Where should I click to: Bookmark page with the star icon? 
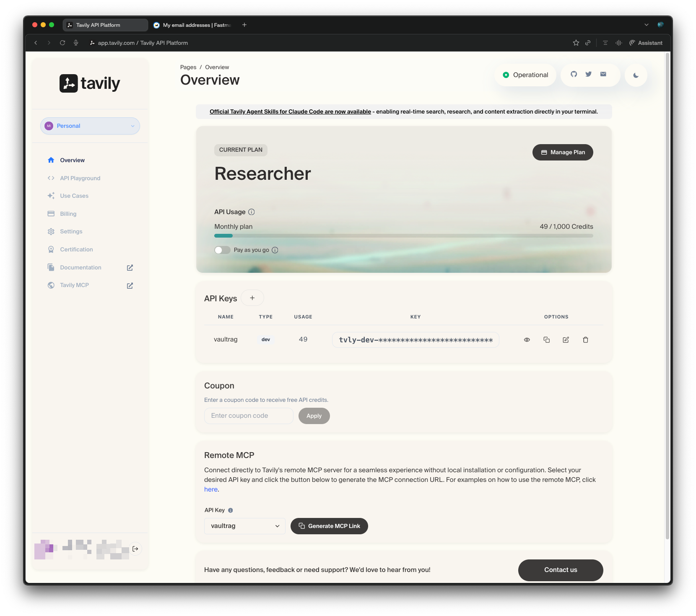pos(576,43)
